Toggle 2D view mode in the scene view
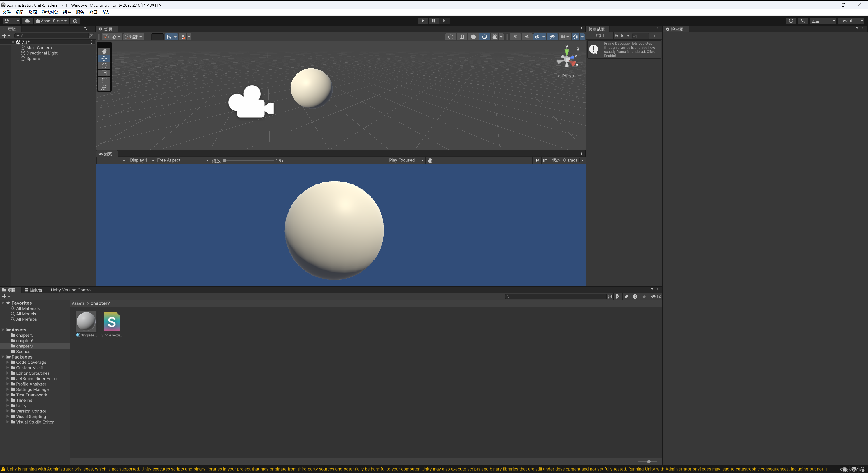 [515, 37]
